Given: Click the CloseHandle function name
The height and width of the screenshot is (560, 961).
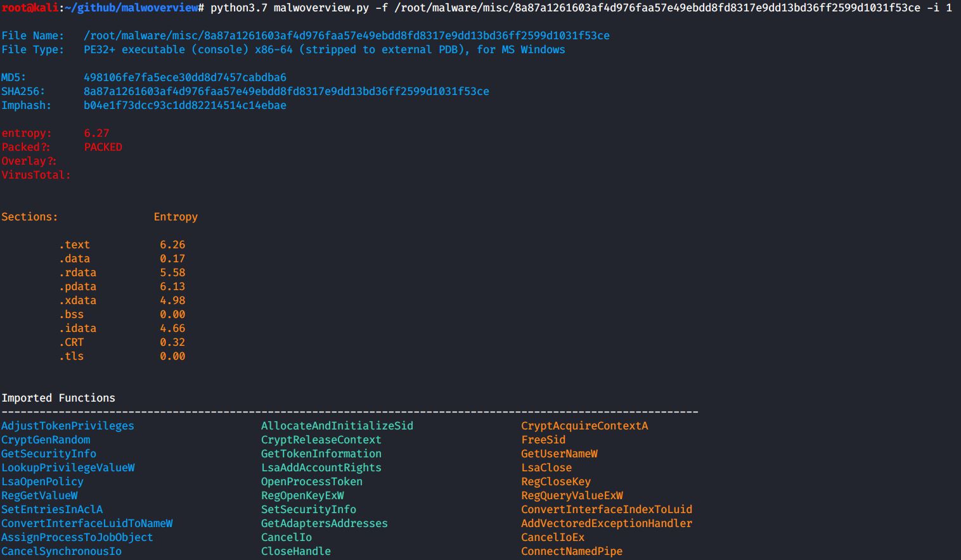Looking at the screenshot, I should click(296, 551).
